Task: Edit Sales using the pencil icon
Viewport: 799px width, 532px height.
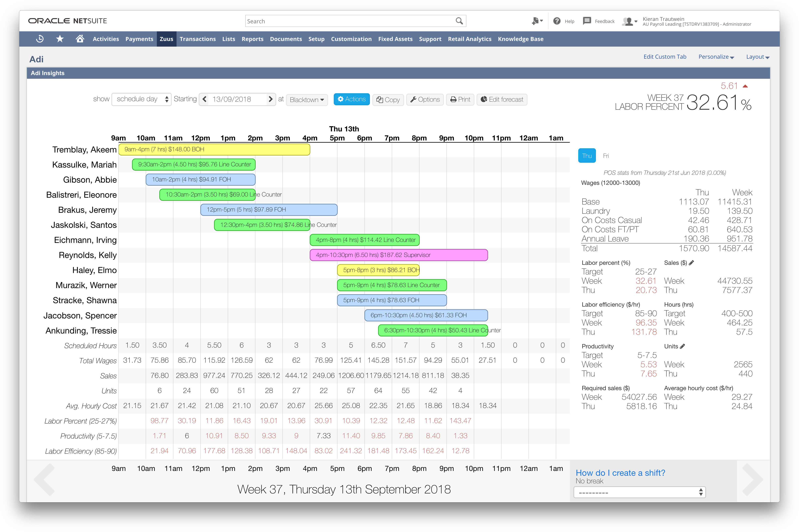Action: click(691, 263)
